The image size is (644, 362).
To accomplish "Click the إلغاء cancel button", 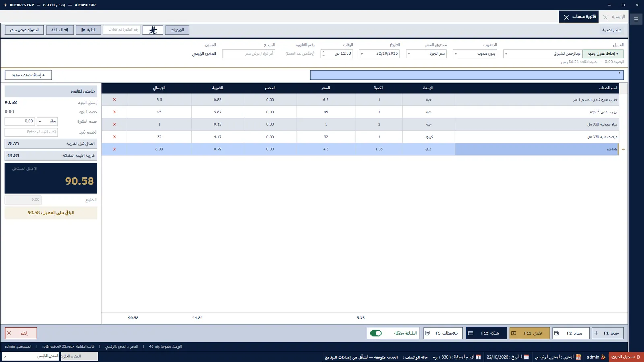I will [x=21, y=333].
